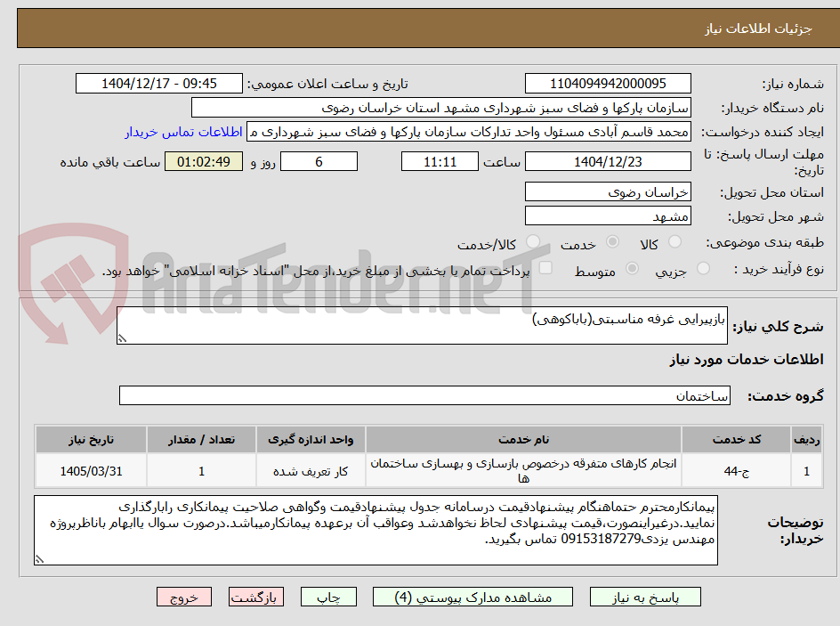Click the خروج exit button
Image resolution: width=840 pixels, height=626 pixels.
coord(183,597)
